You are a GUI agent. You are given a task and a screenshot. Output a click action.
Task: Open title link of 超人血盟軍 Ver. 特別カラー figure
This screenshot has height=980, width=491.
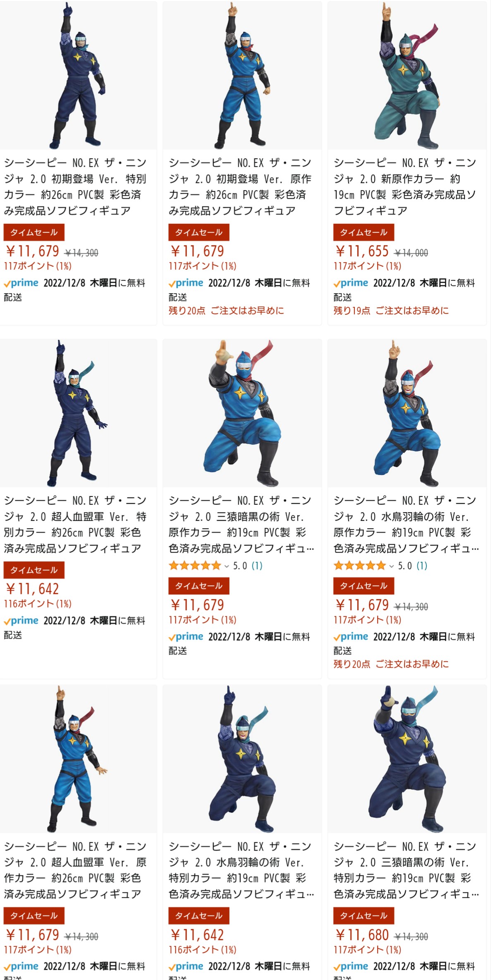(x=75, y=524)
